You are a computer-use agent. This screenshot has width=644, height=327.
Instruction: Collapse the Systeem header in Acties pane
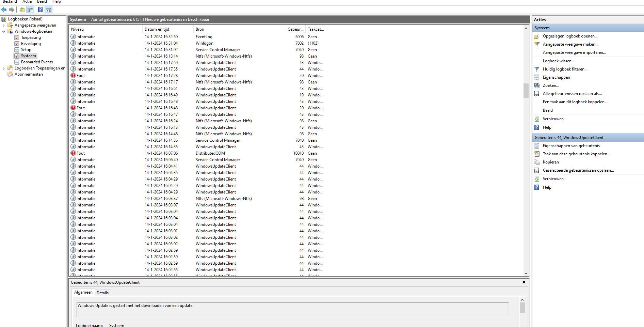[x=588, y=28]
